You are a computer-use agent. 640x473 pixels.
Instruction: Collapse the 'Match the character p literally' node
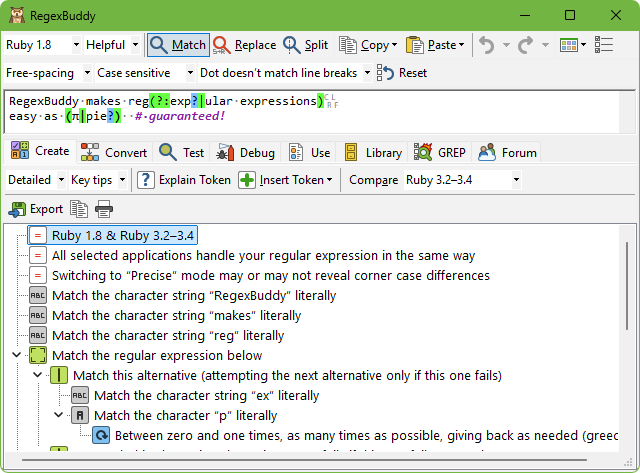[58, 415]
